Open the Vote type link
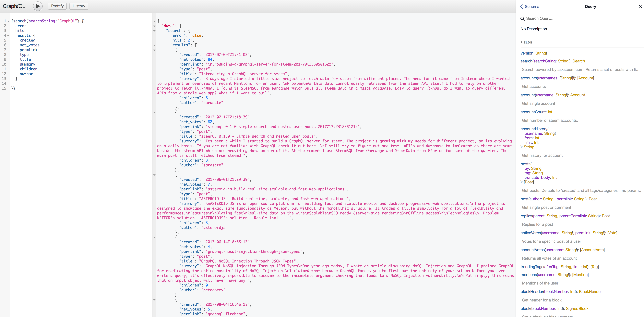 (x=612, y=233)
